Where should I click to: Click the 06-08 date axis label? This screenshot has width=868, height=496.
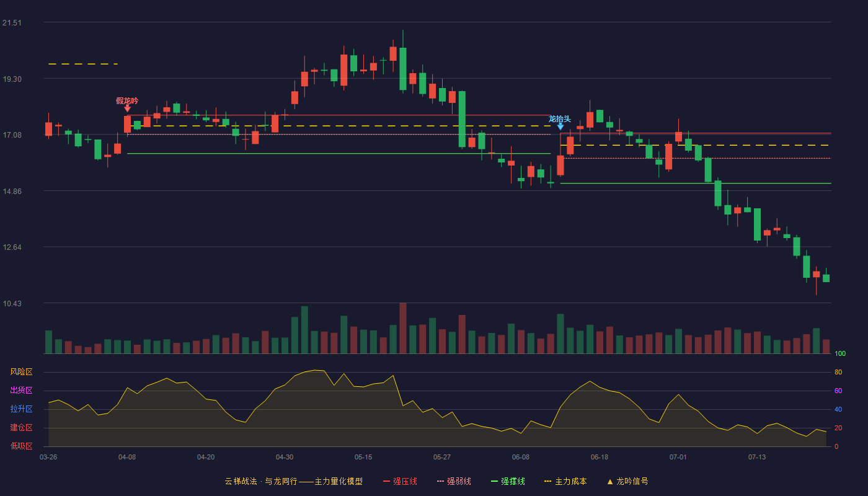[521, 457]
